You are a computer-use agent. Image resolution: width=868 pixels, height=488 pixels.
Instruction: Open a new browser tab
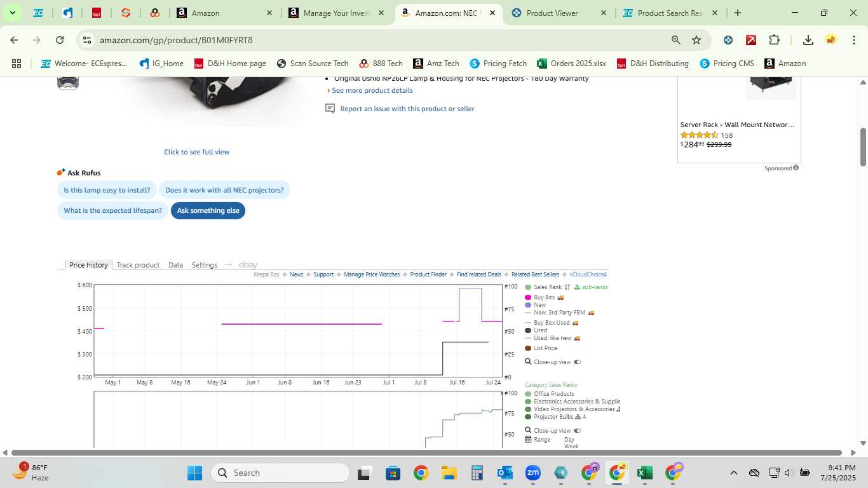click(x=737, y=13)
